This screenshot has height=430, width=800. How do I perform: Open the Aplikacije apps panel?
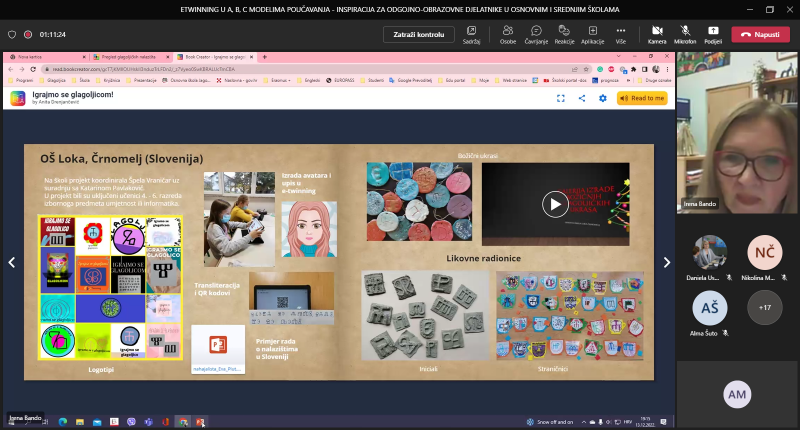[x=592, y=31]
